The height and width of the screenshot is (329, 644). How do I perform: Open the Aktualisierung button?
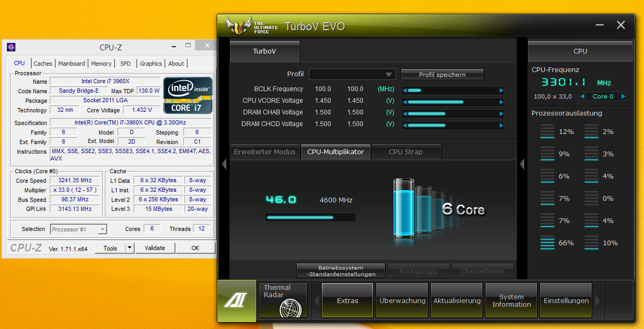tap(457, 300)
